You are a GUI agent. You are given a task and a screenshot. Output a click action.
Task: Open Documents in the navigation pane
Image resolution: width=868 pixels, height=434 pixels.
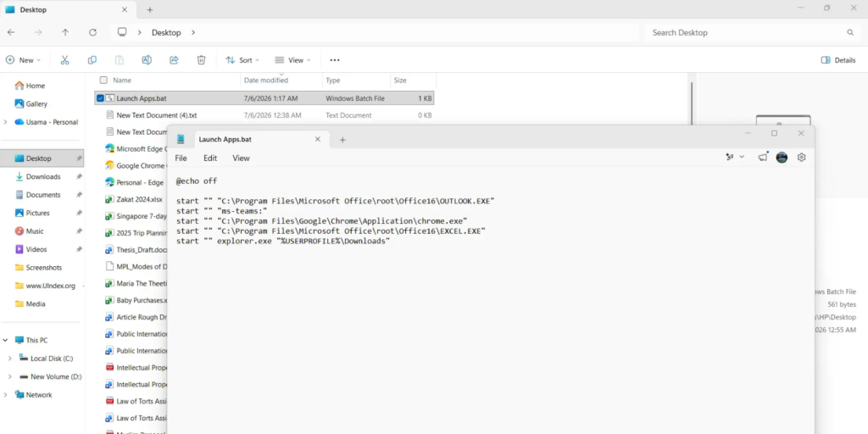[x=43, y=195]
